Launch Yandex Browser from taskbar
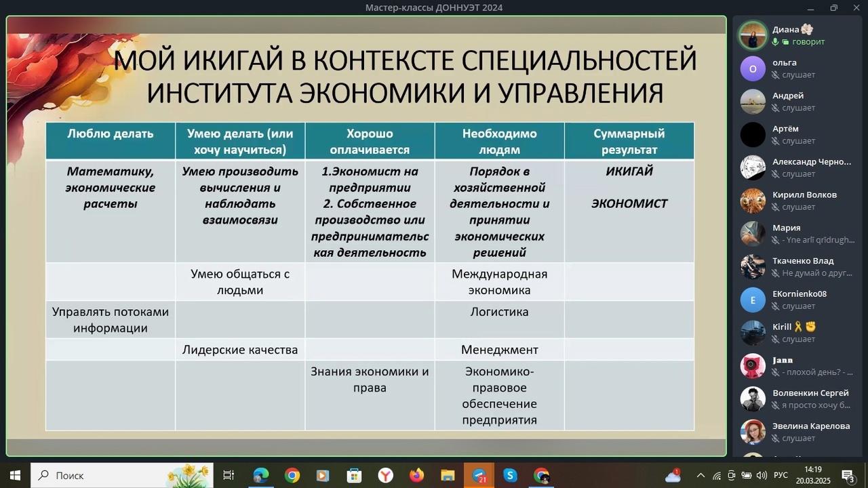The image size is (868, 488). click(385, 475)
